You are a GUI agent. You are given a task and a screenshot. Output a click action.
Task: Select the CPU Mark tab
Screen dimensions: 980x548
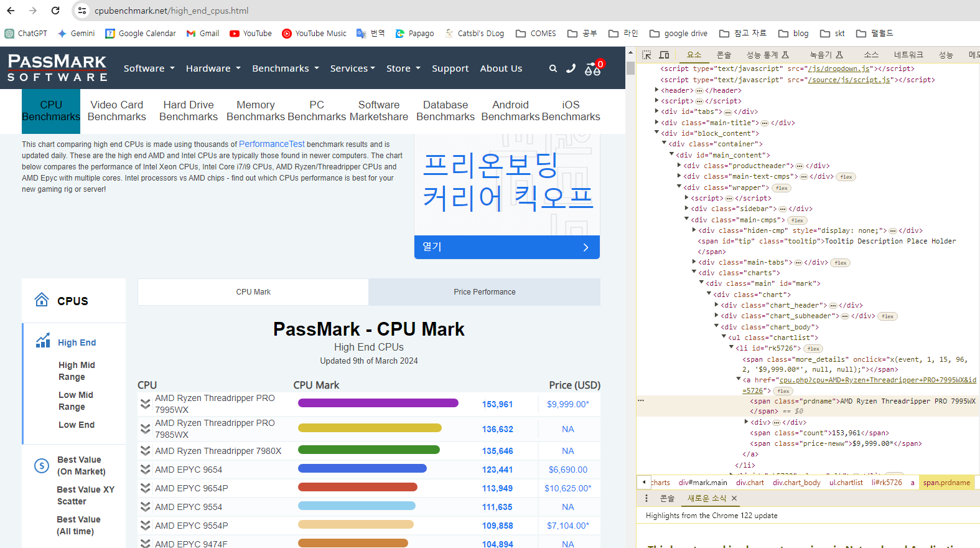(253, 292)
